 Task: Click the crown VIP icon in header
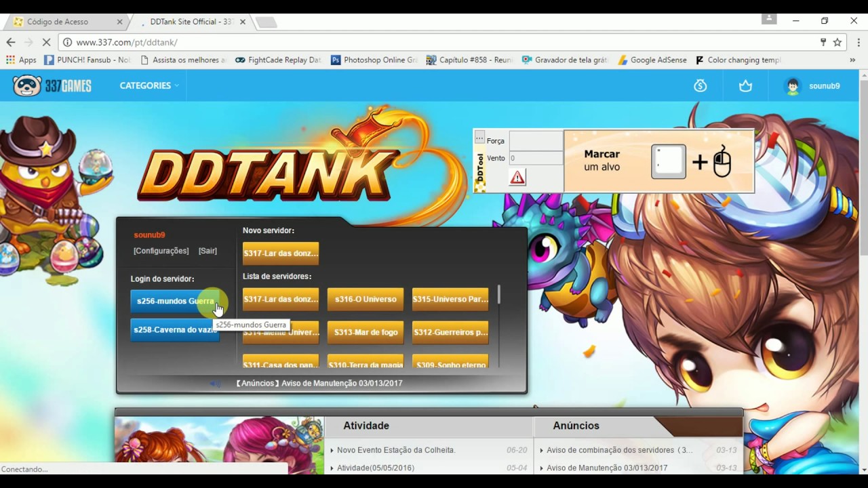(745, 86)
